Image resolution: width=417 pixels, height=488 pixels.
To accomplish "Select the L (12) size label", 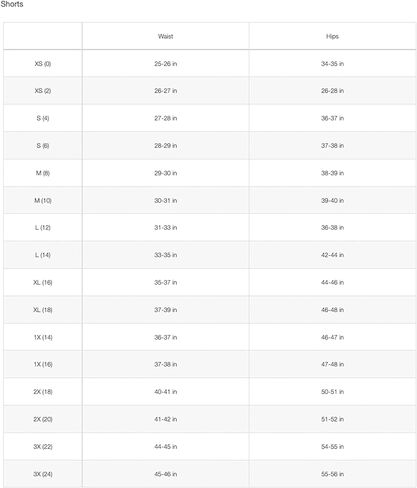I will (43, 228).
